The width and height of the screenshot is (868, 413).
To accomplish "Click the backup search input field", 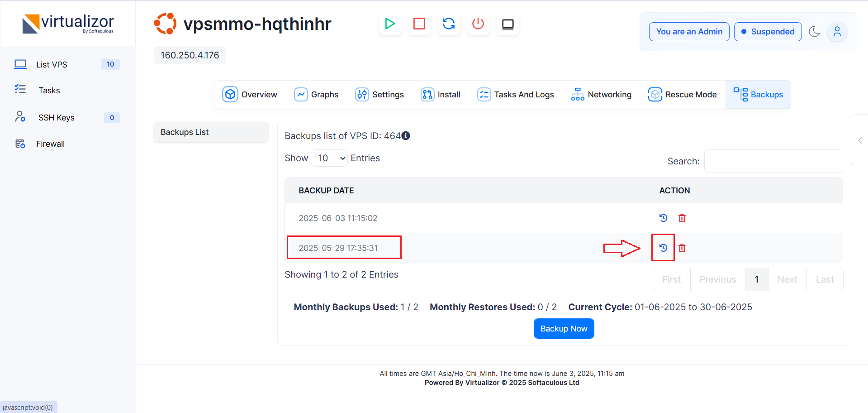I will click(x=773, y=161).
